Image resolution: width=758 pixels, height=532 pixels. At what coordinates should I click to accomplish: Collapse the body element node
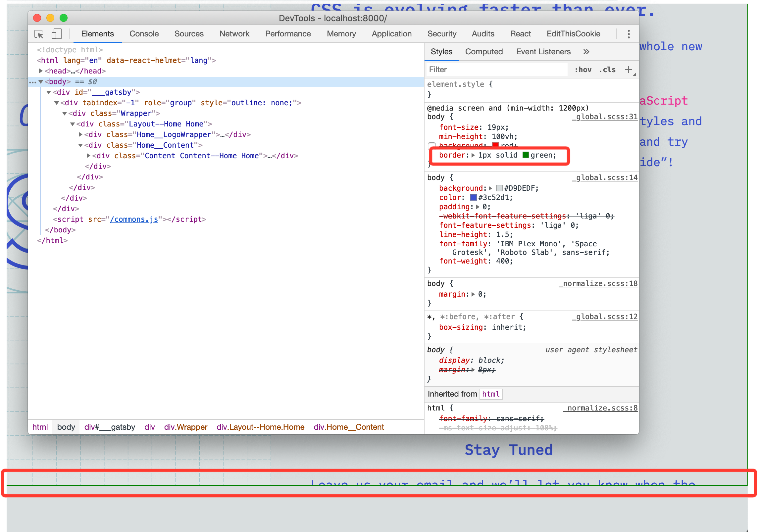tap(41, 81)
